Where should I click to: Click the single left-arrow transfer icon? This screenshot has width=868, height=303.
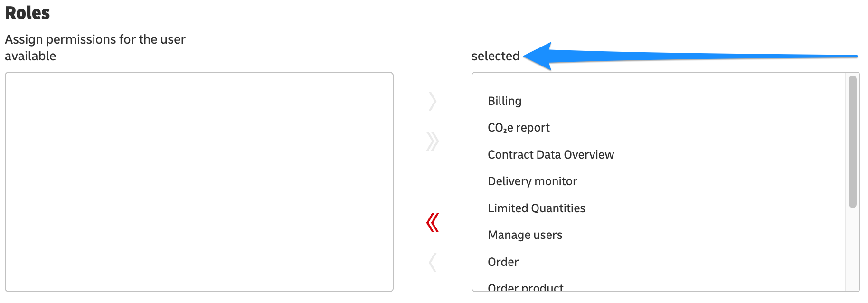pos(432,262)
